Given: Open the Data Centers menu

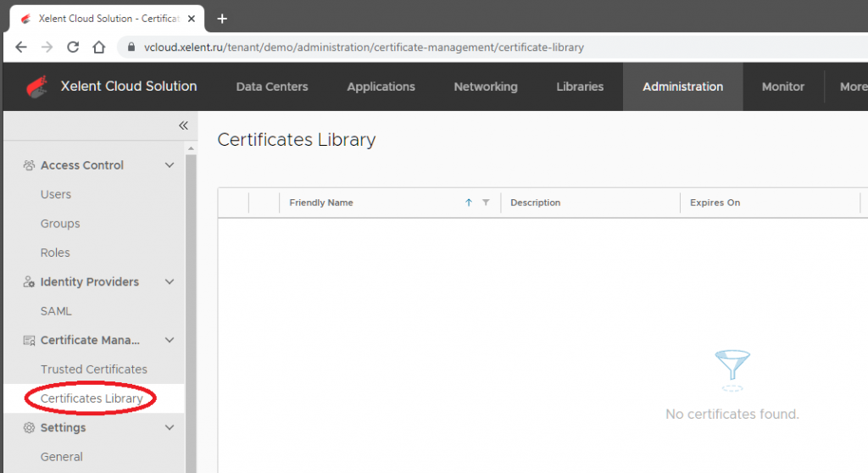Looking at the screenshot, I should click(x=272, y=87).
